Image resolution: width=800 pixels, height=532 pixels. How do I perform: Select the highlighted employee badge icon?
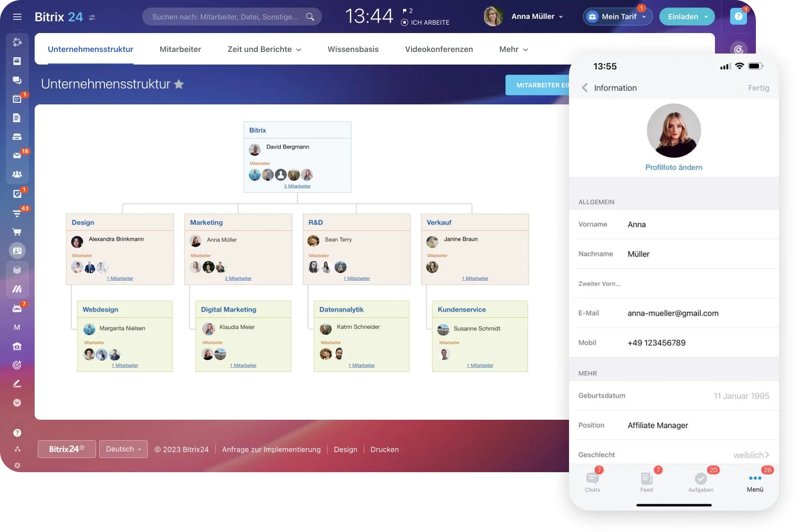17,250
